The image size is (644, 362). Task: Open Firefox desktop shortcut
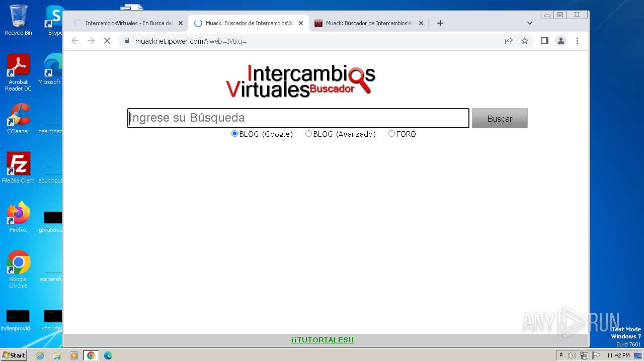(x=18, y=217)
